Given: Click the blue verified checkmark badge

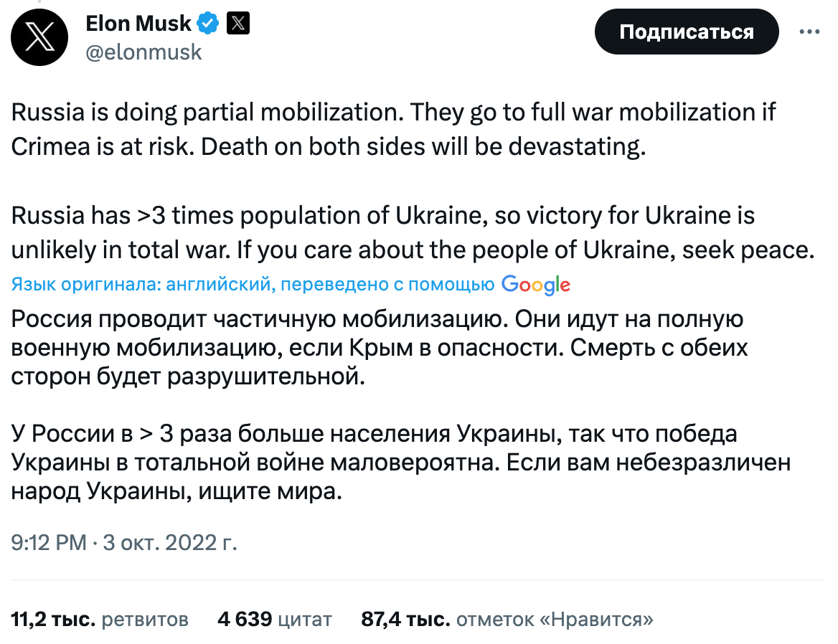Looking at the screenshot, I should click(x=208, y=24).
